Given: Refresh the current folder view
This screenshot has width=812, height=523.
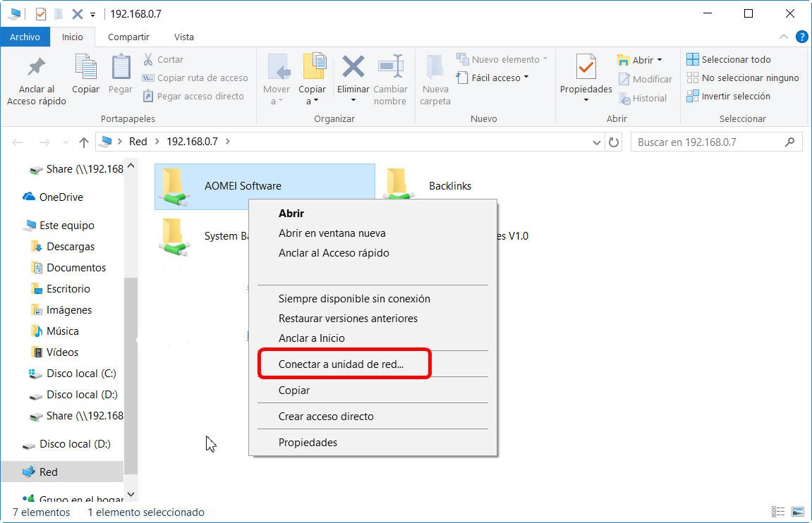Looking at the screenshot, I should tap(614, 142).
